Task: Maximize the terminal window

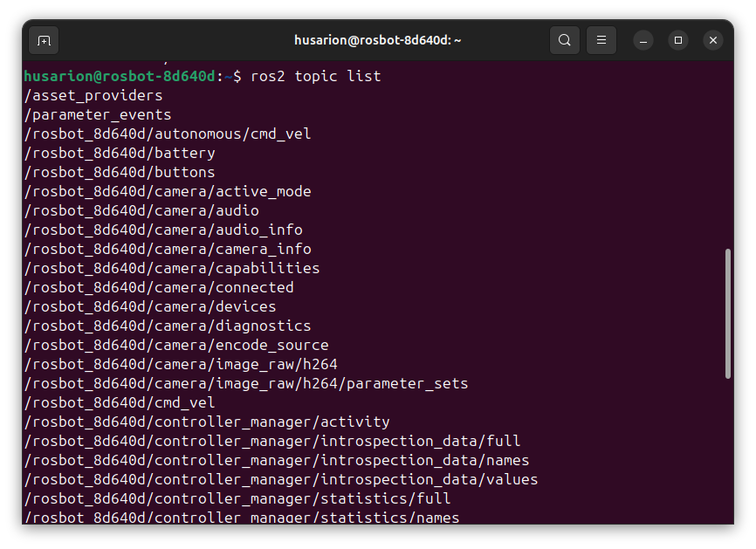Action: tap(678, 40)
